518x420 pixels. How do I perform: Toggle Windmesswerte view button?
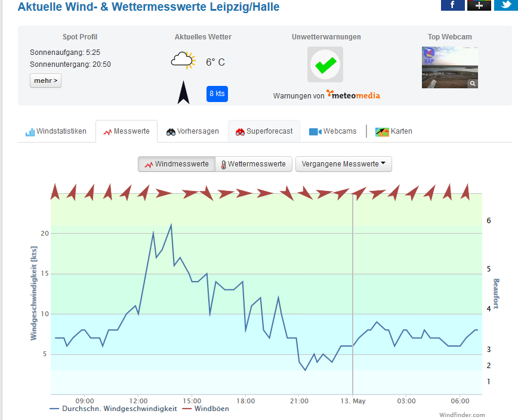coord(177,164)
